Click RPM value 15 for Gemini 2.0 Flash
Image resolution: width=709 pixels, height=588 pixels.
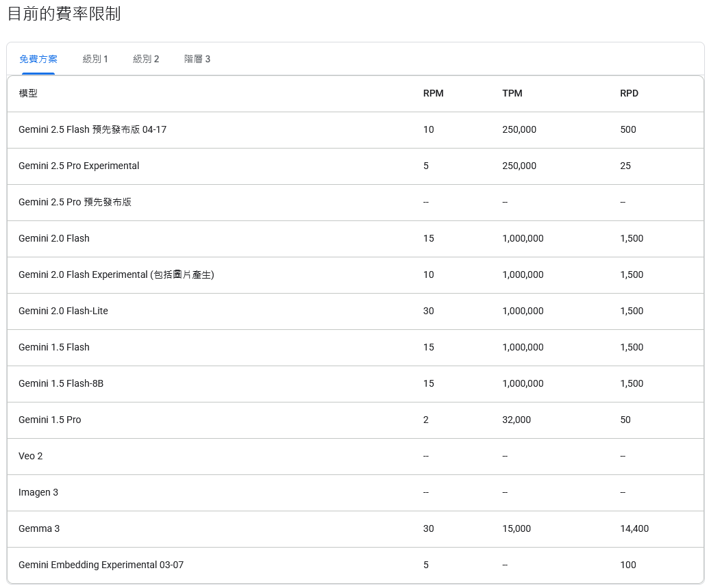(429, 238)
